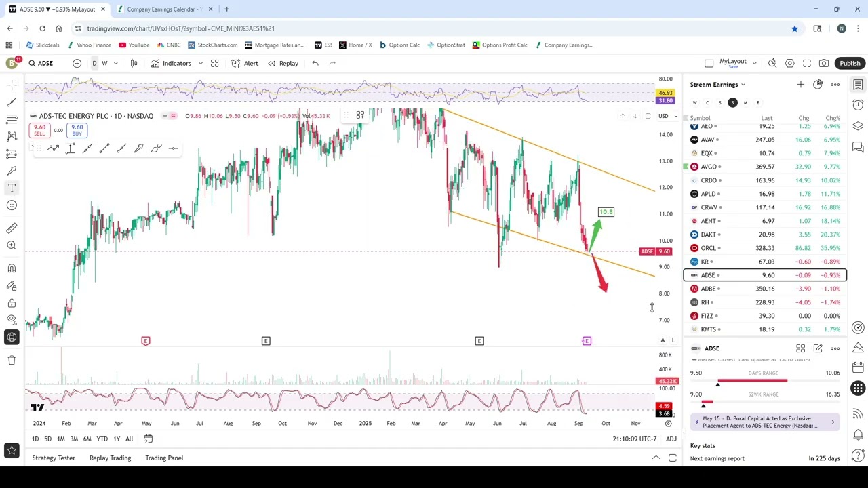Toggle ADJ adjusted data setting

pos(671,439)
